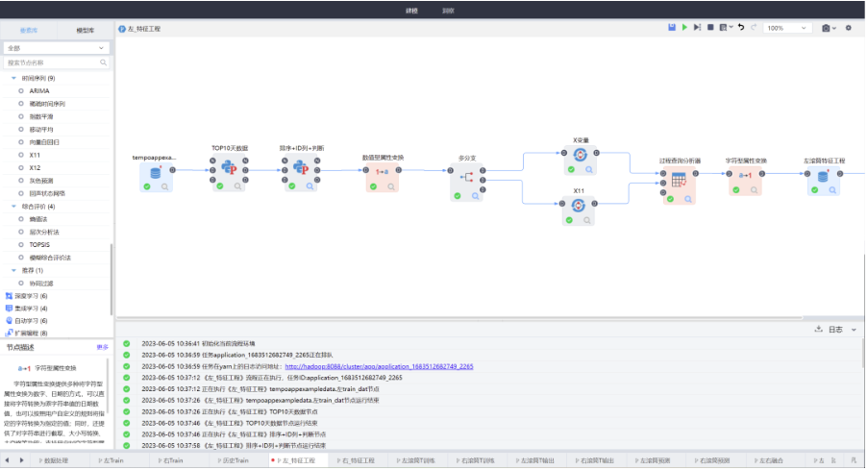Click the 搜索节点名称 search input field

click(57, 62)
